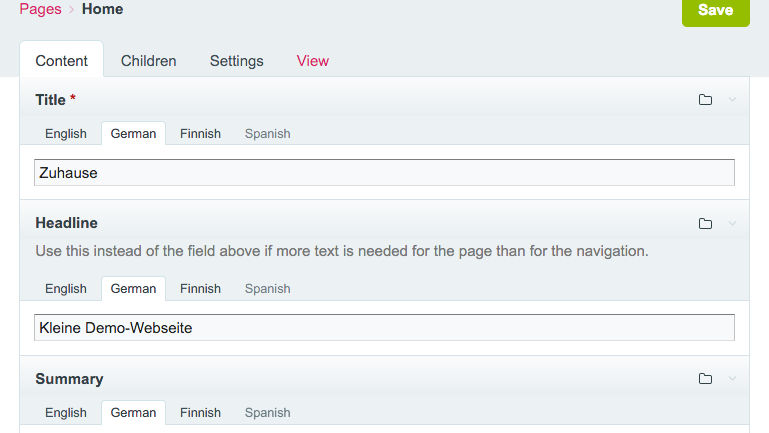
Task: Open the View tab link
Action: tap(313, 61)
